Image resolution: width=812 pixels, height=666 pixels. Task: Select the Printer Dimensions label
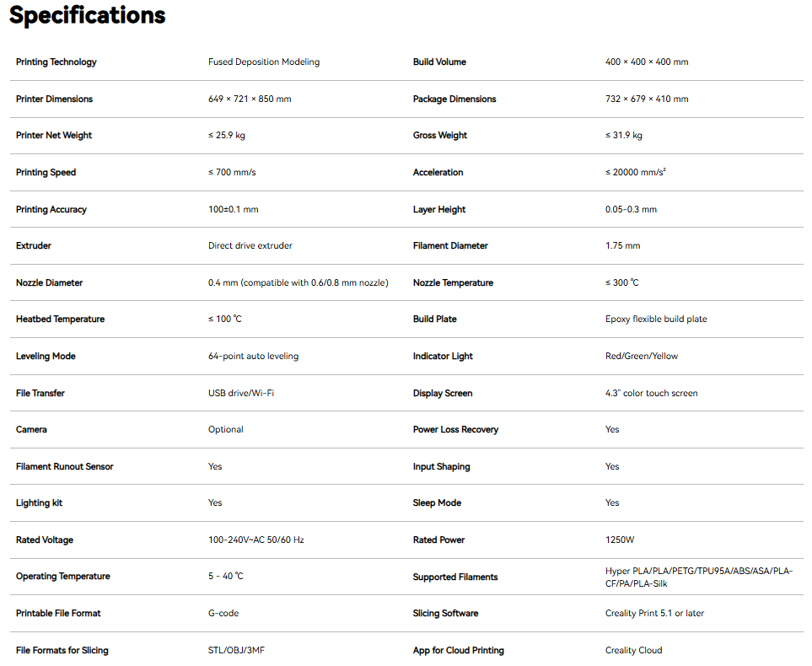point(54,99)
